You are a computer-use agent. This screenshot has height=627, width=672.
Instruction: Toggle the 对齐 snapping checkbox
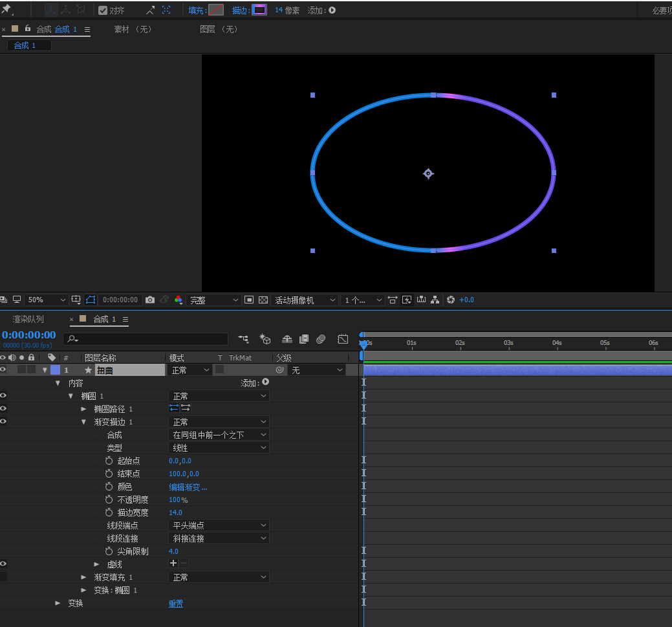click(102, 10)
